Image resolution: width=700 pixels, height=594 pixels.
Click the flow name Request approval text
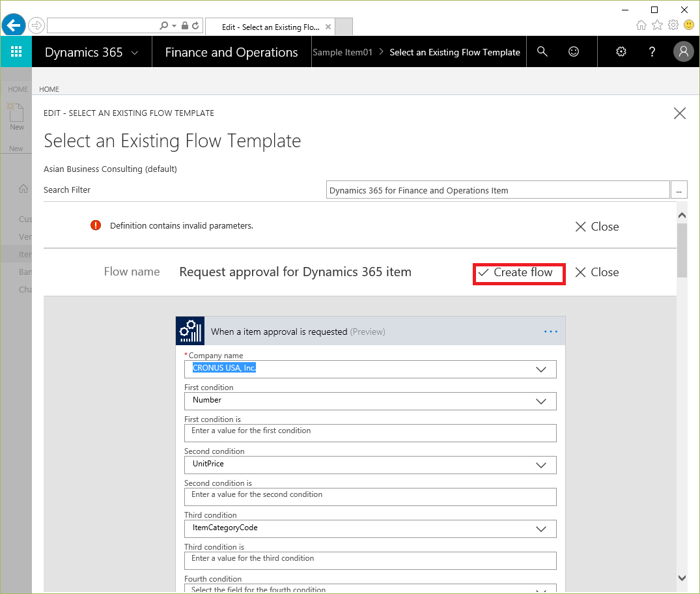tap(295, 272)
